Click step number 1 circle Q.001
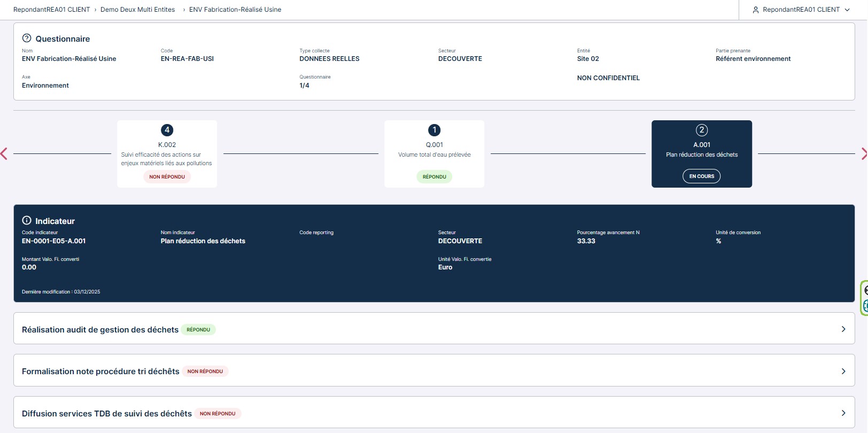This screenshot has width=868, height=433. (x=435, y=130)
